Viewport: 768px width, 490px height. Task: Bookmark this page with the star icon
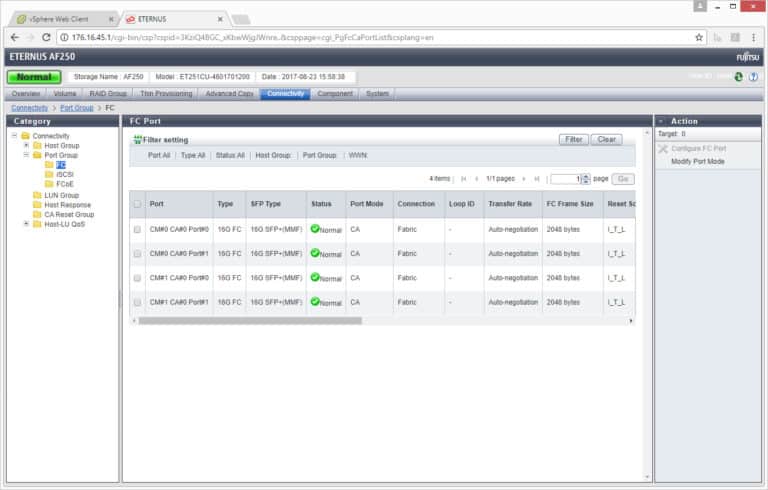[699, 37]
